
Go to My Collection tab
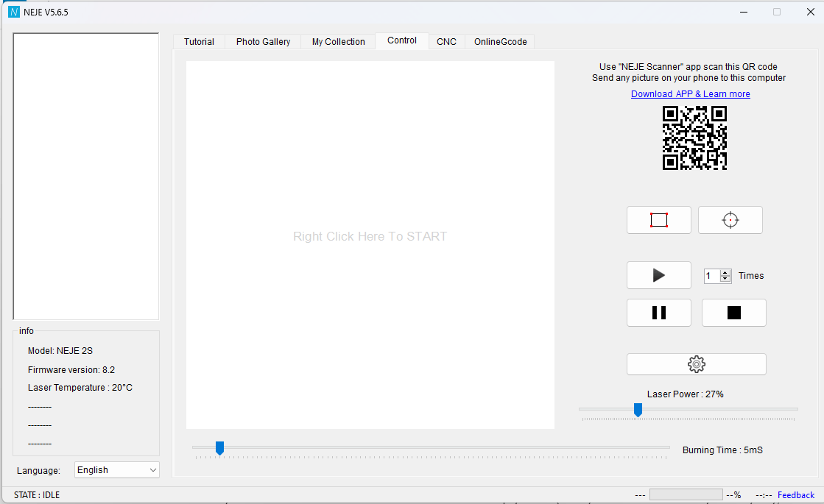coord(338,42)
